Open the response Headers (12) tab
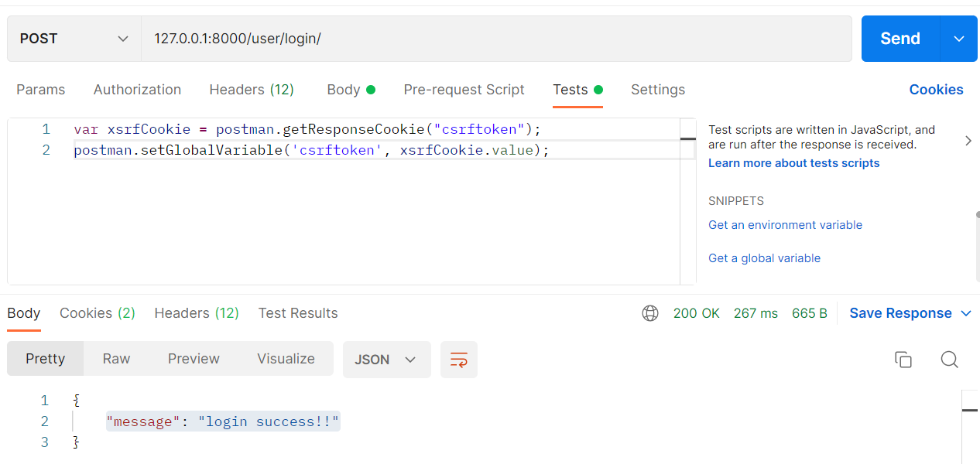 (x=197, y=313)
